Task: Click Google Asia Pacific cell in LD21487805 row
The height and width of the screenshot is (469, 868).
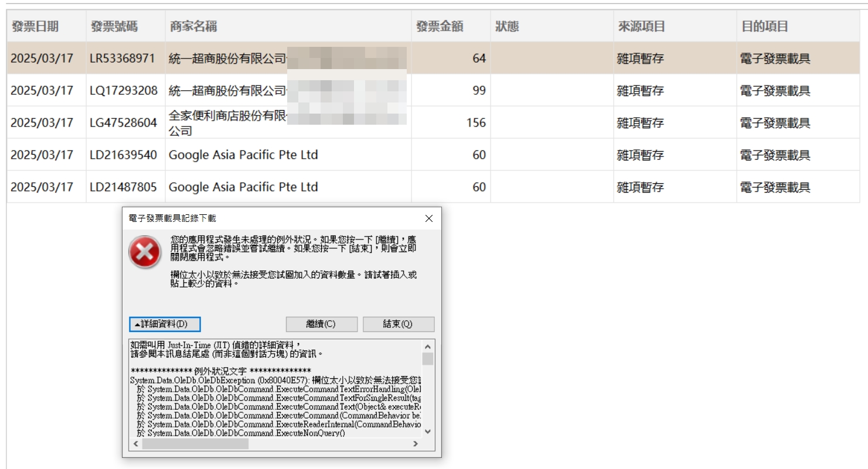Action: click(288, 187)
